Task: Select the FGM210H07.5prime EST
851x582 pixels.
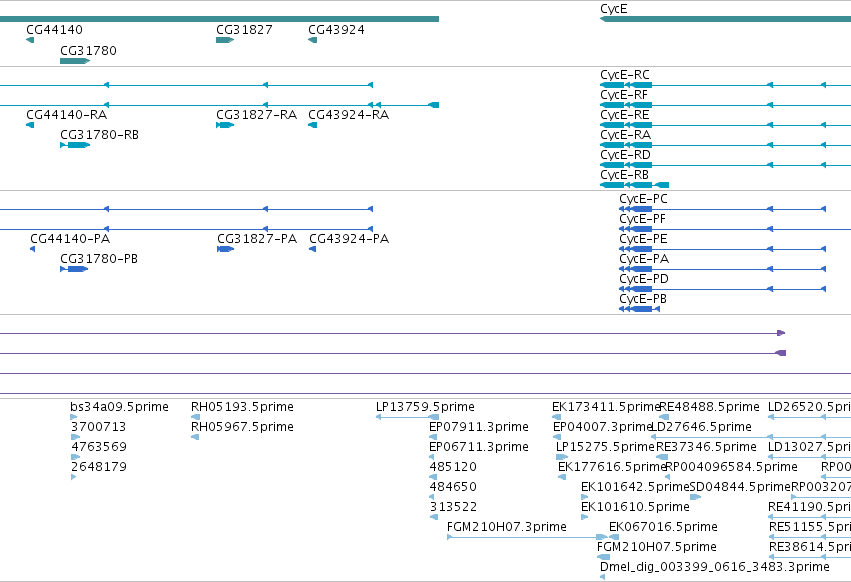Action: pos(603,557)
